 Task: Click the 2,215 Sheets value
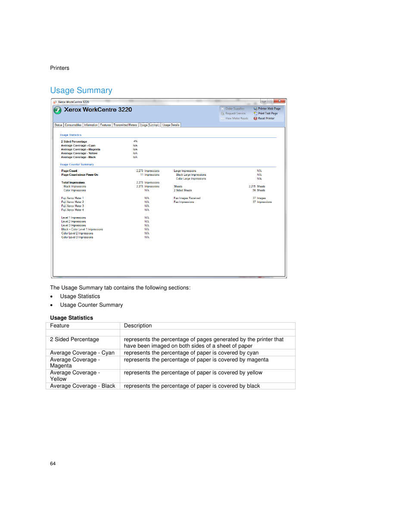[x=257, y=186]
